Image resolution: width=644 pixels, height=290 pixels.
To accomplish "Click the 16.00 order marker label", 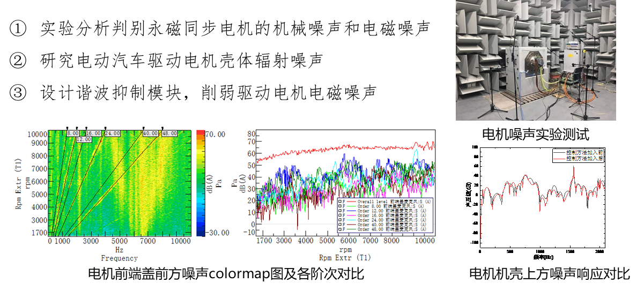I will (x=93, y=133).
